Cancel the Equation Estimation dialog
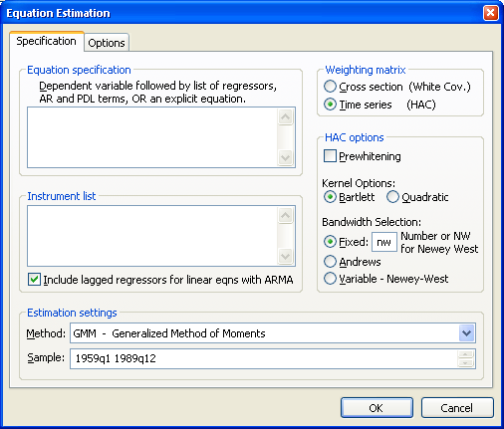The height and width of the screenshot is (429, 504). tap(457, 408)
